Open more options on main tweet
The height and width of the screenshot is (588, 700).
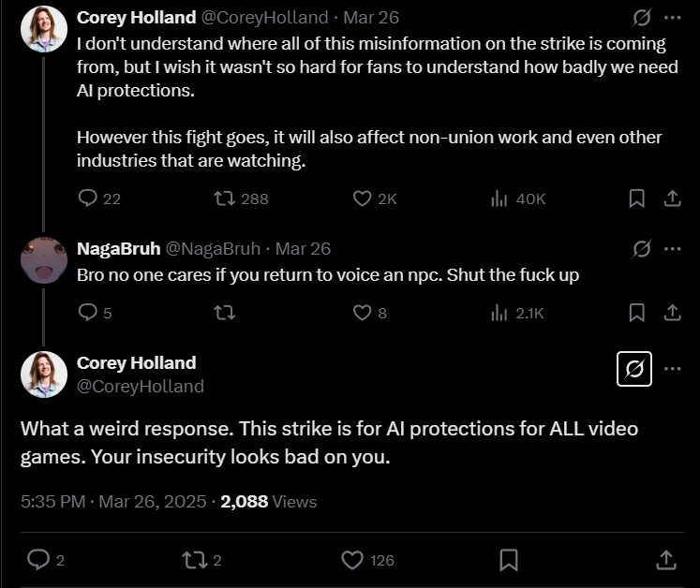672,369
